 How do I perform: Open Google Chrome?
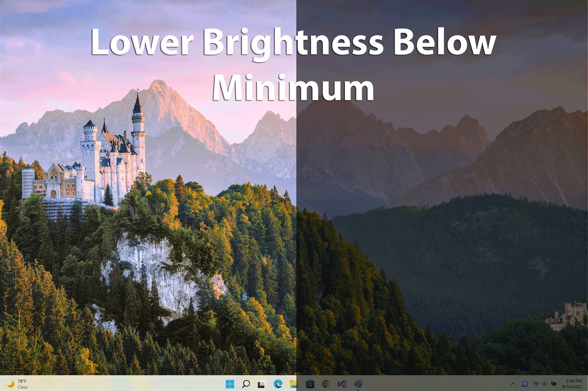click(326, 384)
